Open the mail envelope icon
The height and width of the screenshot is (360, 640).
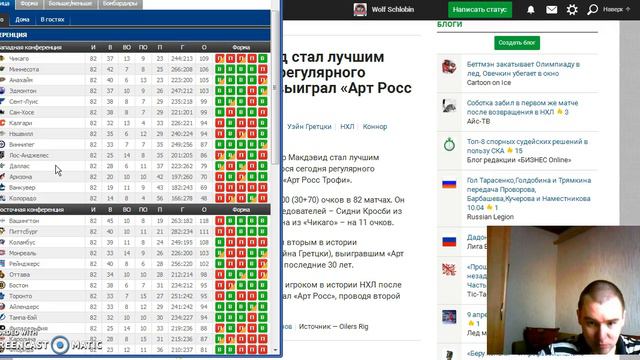(551, 9)
